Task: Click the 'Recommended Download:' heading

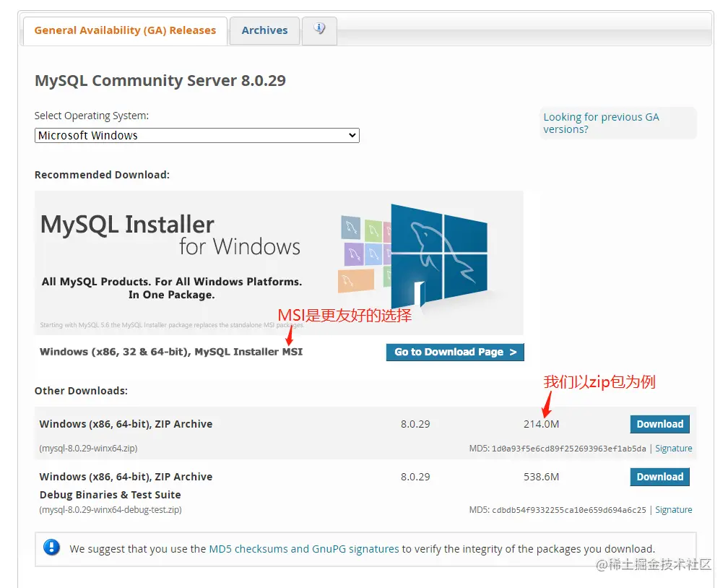Action: (102, 175)
